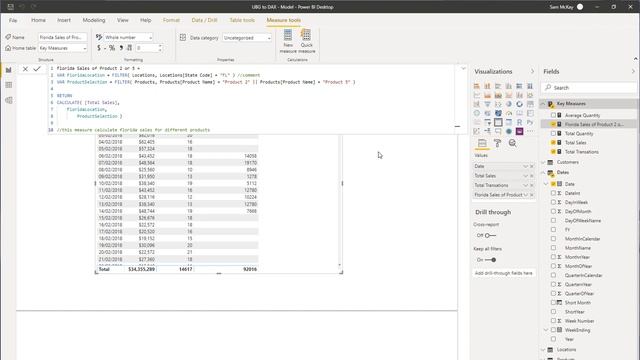Select the Line chart visual
The width and height of the screenshot is (640, 360).
477,95
